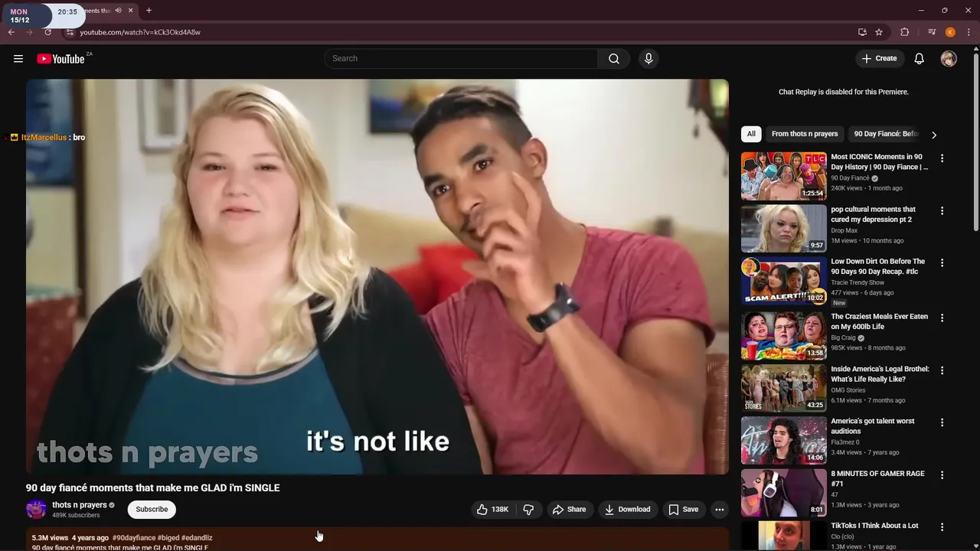Open America's got talent worst auditions title
The width and height of the screenshot is (980, 551).
tap(873, 426)
